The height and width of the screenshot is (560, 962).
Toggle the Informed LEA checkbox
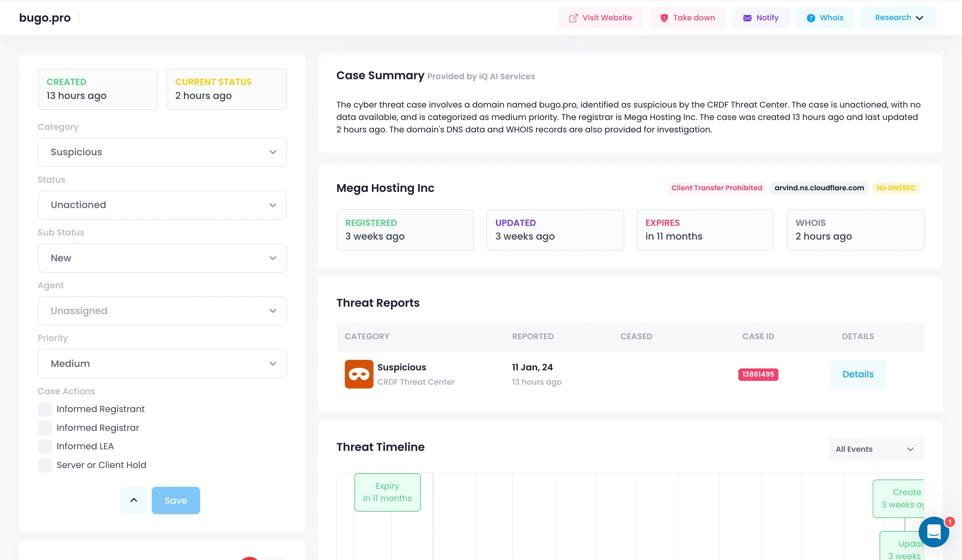[45, 446]
